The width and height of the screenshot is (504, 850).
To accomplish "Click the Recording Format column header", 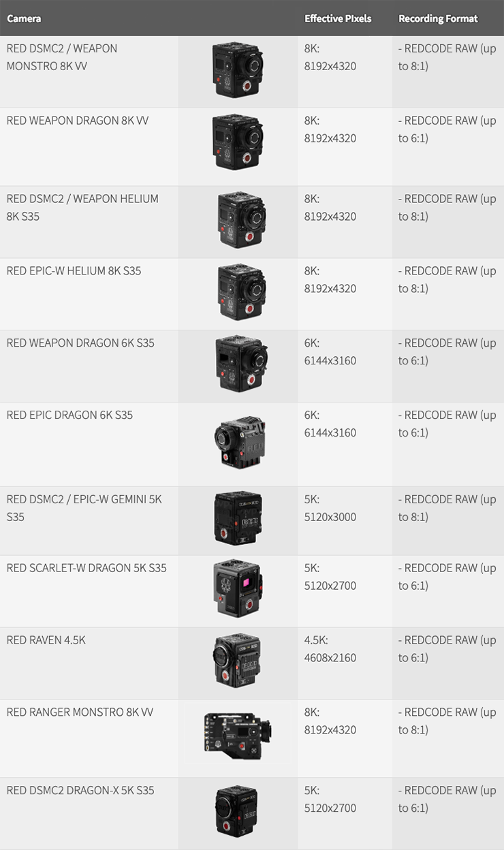I will (438, 18).
